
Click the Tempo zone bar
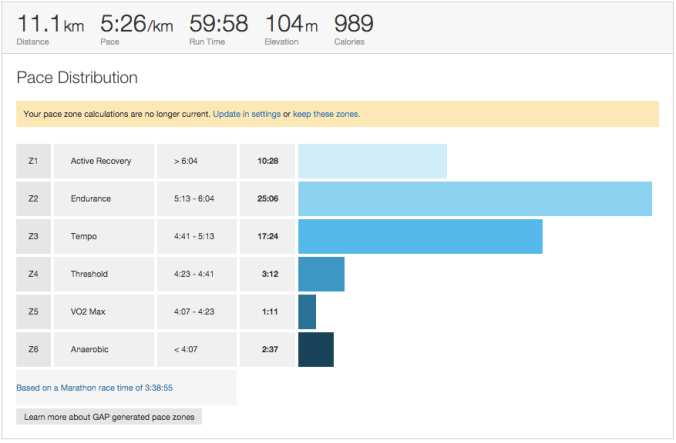(x=420, y=236)
